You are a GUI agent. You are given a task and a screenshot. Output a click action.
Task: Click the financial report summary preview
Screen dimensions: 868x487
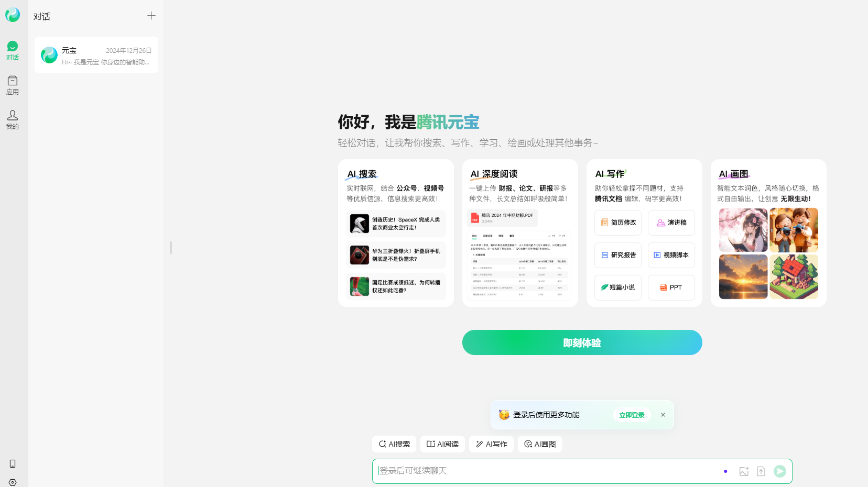pyautogui.click(x=519, y=265)
